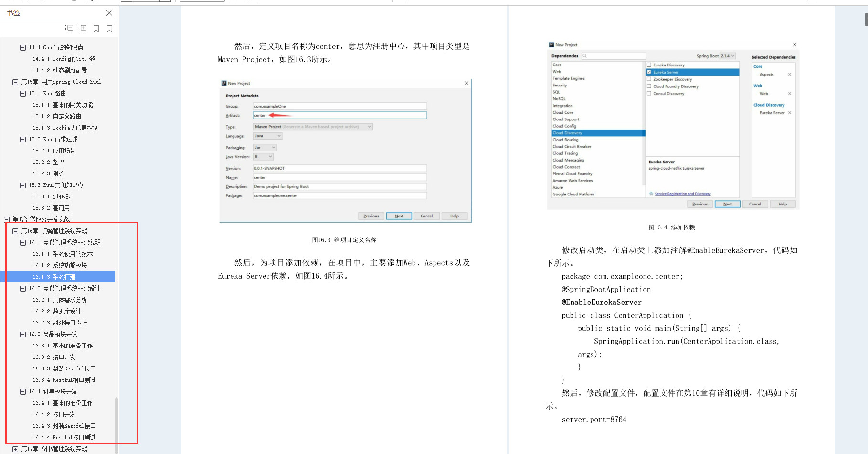Go to 16.2.2 数据库设计
868x454 pixels.
pyautogui.click(x=57, y=311)
